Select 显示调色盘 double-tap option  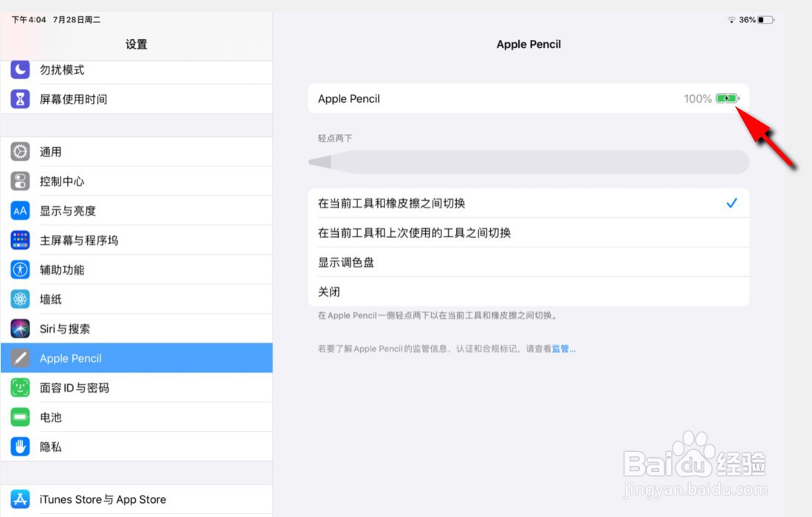pyautogui.click(x=529, y=262)
